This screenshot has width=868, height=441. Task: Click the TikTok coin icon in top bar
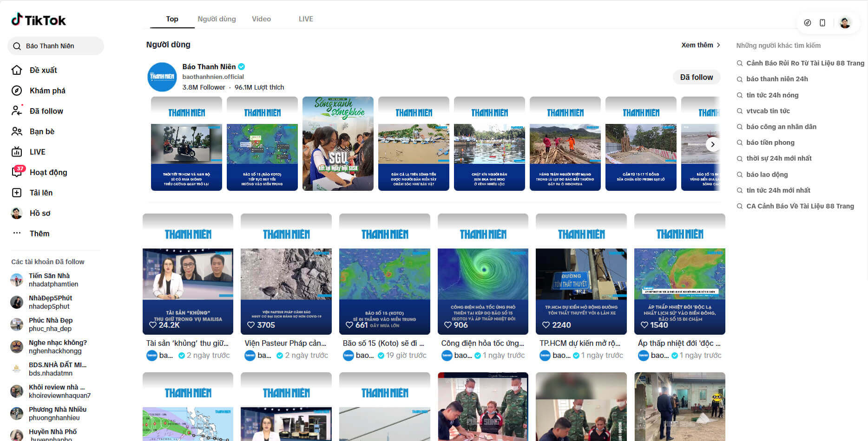[x=808, y=23]
